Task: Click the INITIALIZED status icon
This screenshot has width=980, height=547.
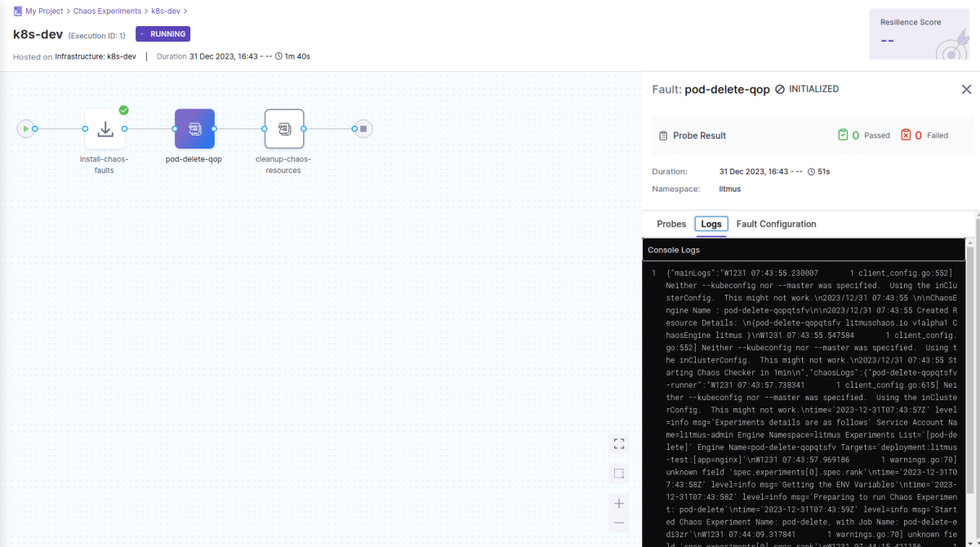Action: pyautogui.click(x=780, y=89)
